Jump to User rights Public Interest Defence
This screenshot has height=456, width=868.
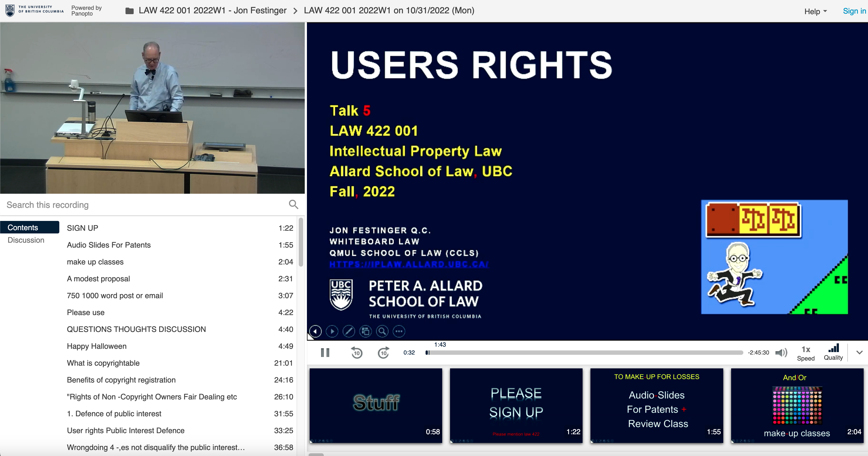[180, 430]
